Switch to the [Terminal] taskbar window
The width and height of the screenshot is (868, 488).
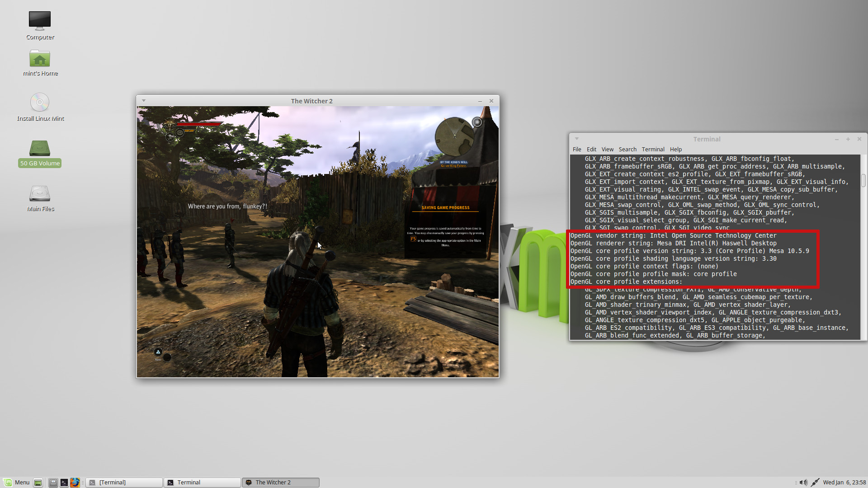[124, 482]
